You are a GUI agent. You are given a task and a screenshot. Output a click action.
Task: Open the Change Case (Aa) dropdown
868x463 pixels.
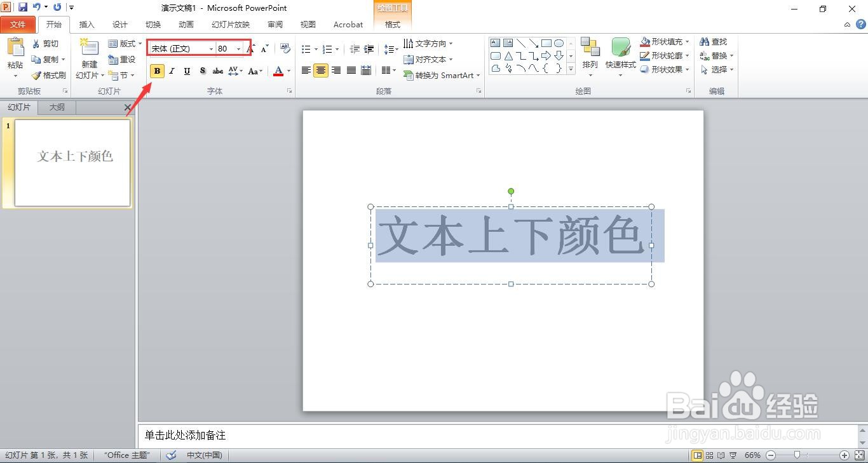pyautogui.click(x=255, y=71)
